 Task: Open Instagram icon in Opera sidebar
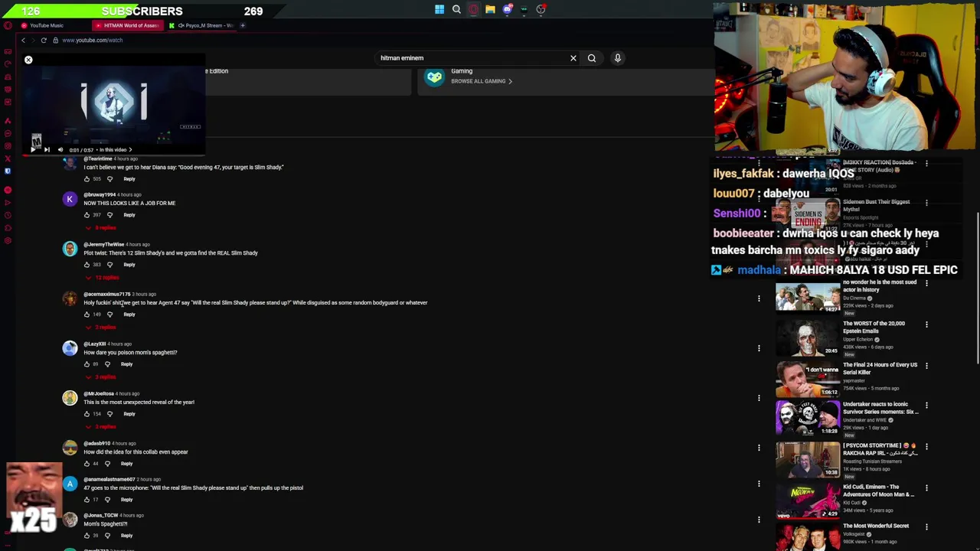(8, 146)
